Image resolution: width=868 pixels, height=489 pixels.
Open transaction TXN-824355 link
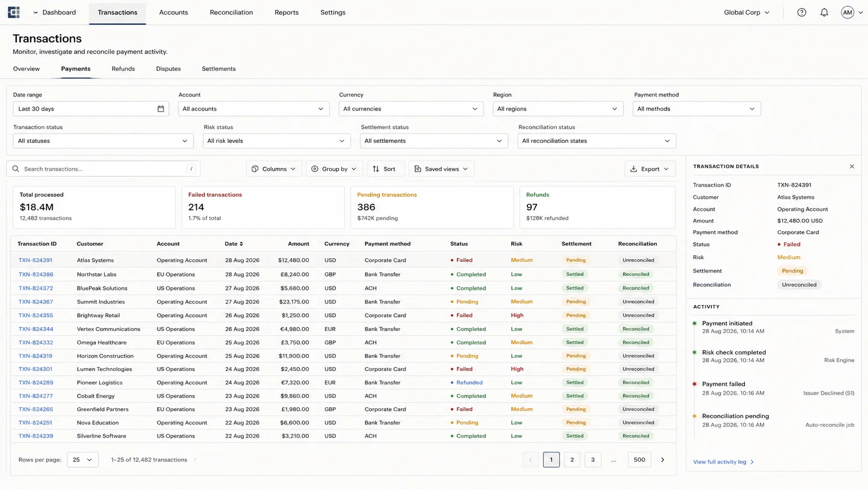pyautogui.click(x=36, y=315)
